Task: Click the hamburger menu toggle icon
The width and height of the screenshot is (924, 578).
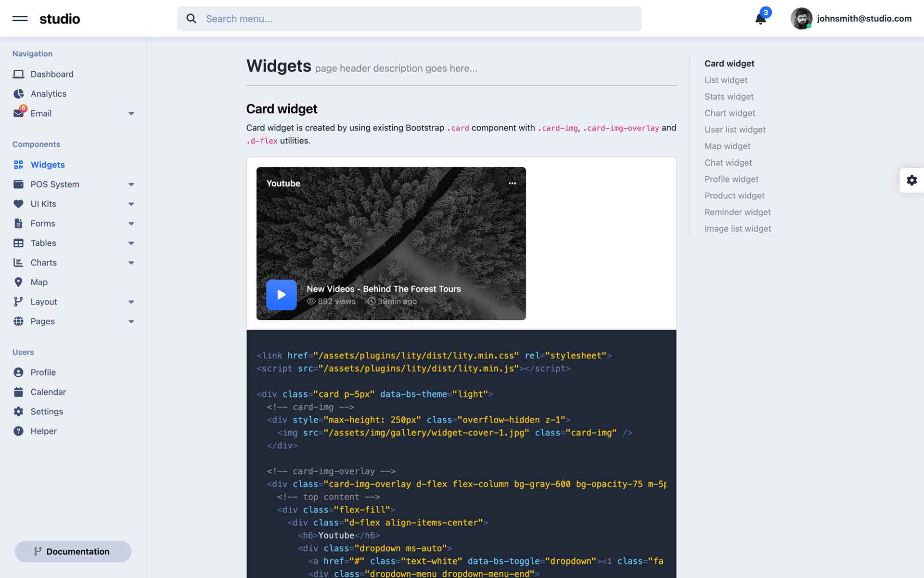Action: click(x=20, y=19)
